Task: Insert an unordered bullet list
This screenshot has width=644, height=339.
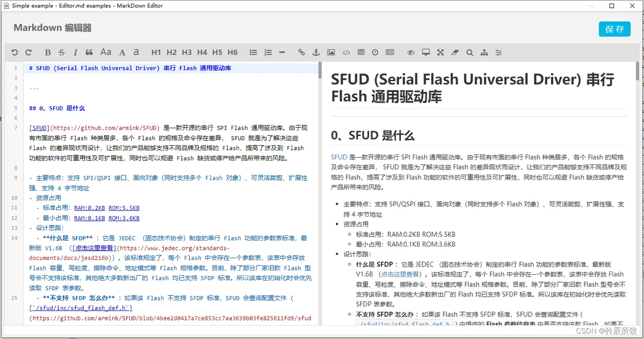Action: (253, 52)
